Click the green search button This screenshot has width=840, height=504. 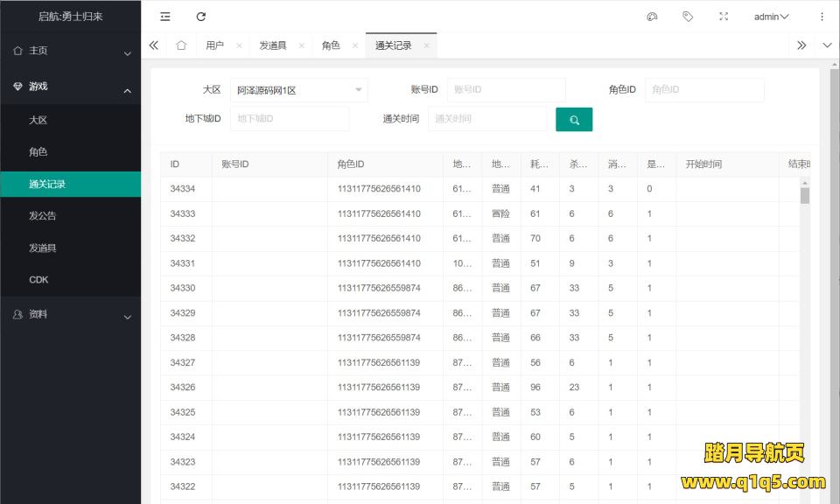coord(574,120)
